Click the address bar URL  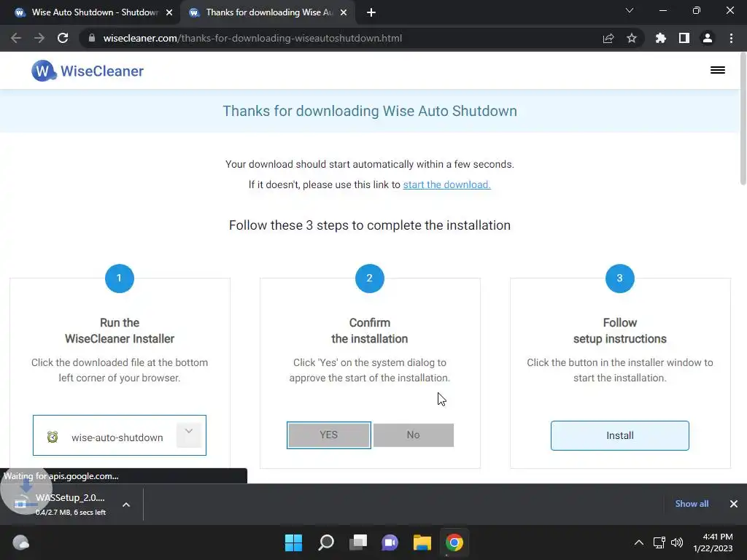coord(252,38)
